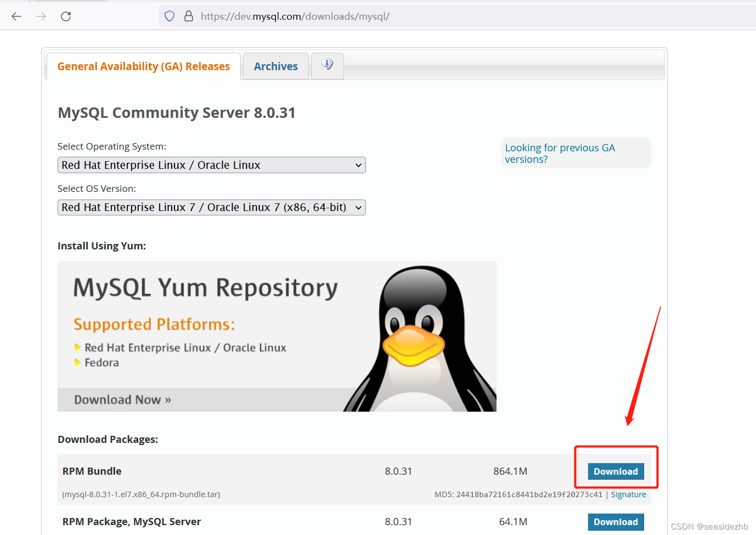Screen dimensions: 756x535
Task: Download the RPM Bundle package
Action: 616,471
